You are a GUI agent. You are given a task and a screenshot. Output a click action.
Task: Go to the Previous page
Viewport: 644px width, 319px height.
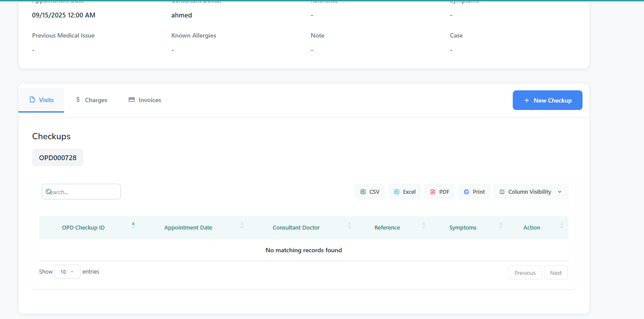tap(525, 273)
